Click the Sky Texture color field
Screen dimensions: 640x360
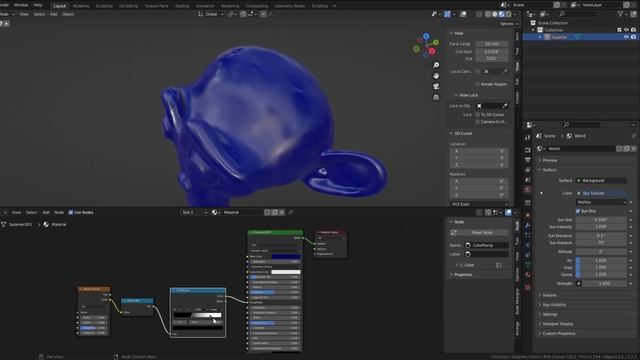point(602,193)
